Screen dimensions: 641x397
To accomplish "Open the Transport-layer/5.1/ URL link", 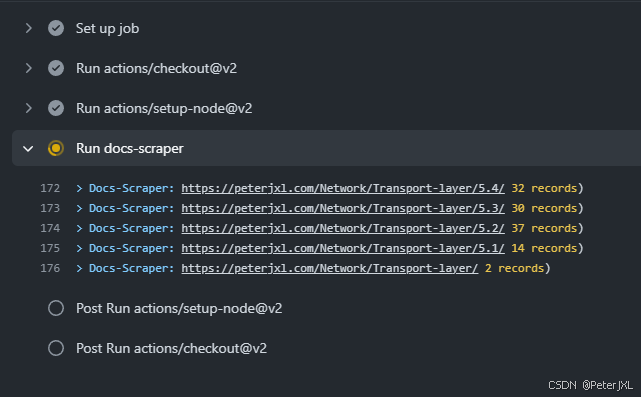I will tap(343, 248).
